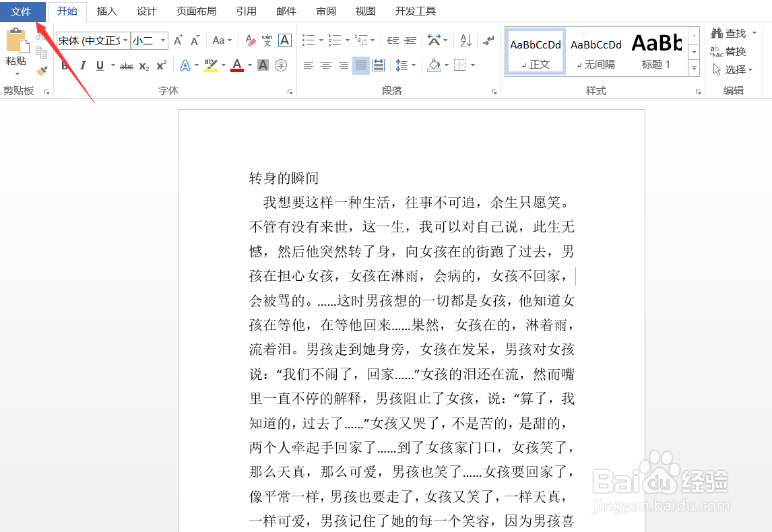Screen dimensions: 772x532
Task: Click the Copy icon in clipboard group
Action: tap(41, 52)
